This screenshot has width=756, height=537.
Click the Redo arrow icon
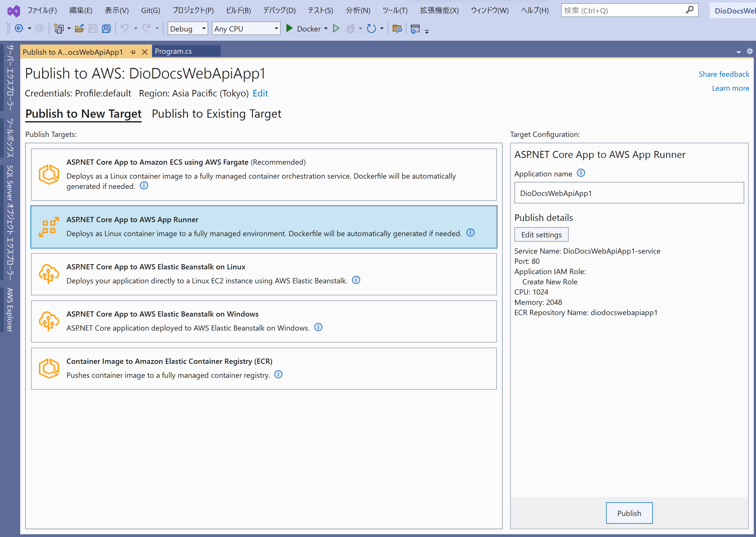(146, 28)
